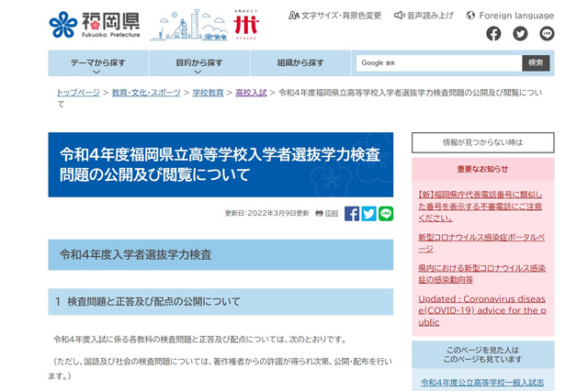Click heading 令和4年度入学者選抜学力検査
The height and width of the screenshot is (391, 588).
(x=220, y=254)
